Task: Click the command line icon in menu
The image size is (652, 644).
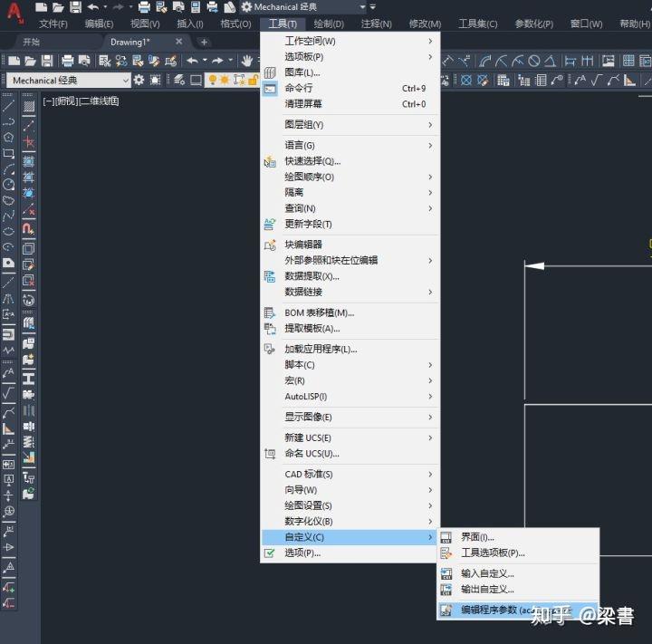Action: 270,88
